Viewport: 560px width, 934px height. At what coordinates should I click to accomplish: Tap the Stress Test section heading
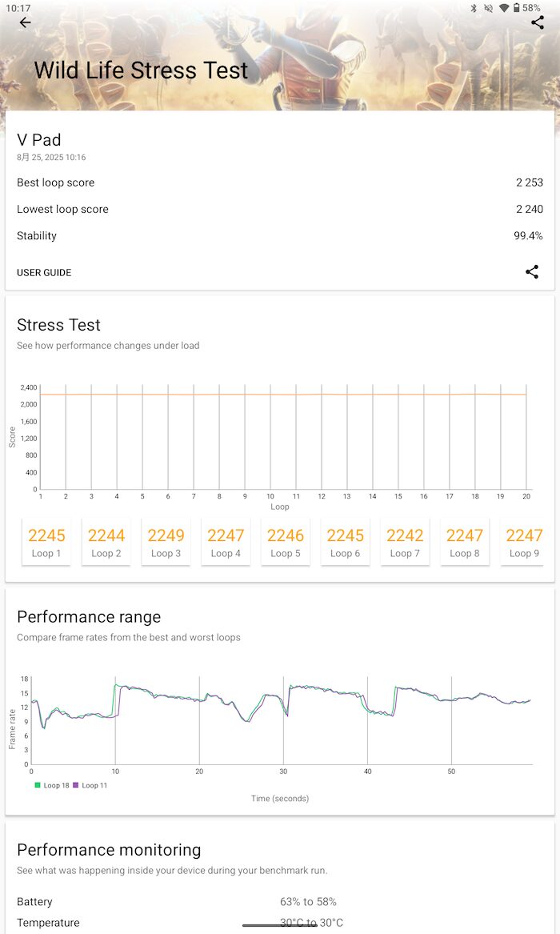pyautogui.click(x=58, y=325)
